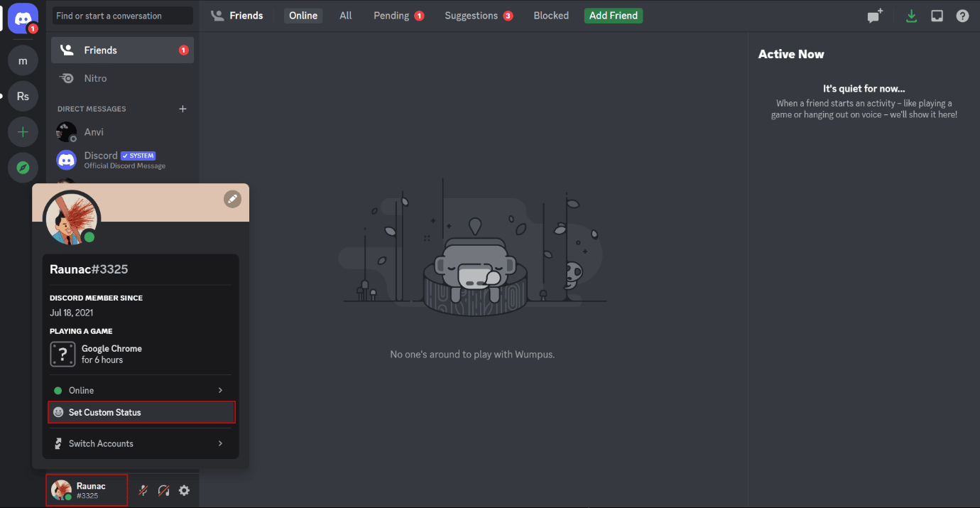Toggle the headphones deafen button
The width and height of the screenshot is (980, 508).
pyautogui.click(x=163, y=490)
